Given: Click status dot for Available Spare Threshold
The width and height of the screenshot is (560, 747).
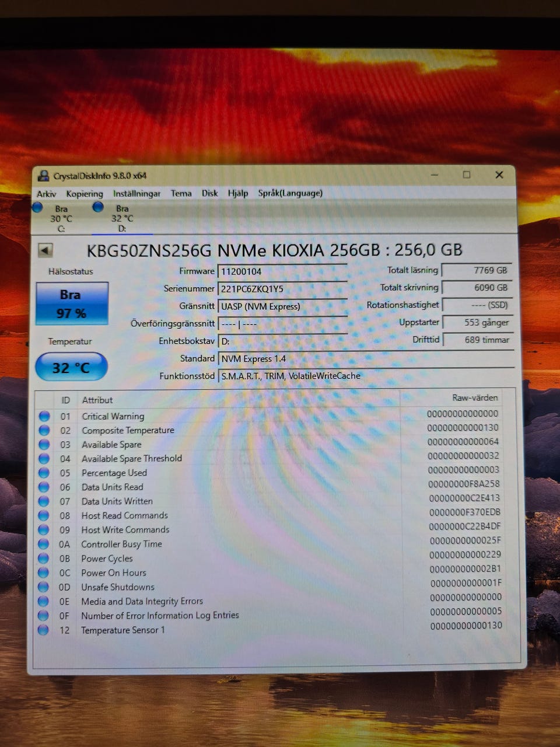Looking at the screenshot, I should (x=44, y=459).
